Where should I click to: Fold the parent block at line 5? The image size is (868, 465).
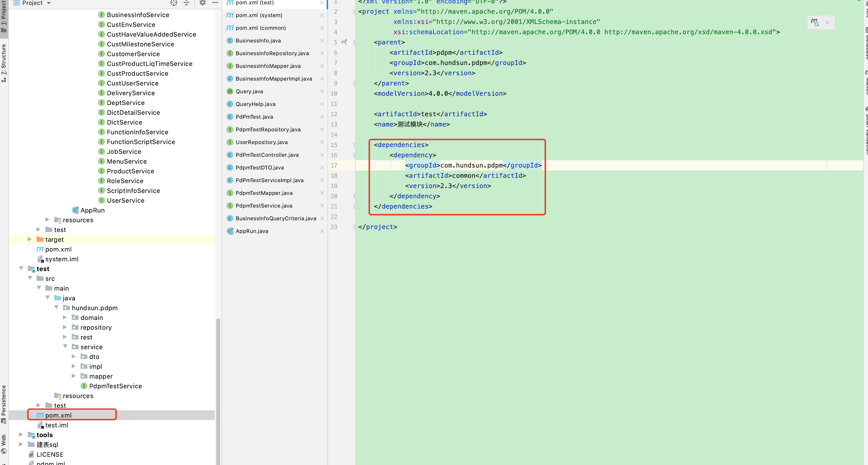click(355, 42)
